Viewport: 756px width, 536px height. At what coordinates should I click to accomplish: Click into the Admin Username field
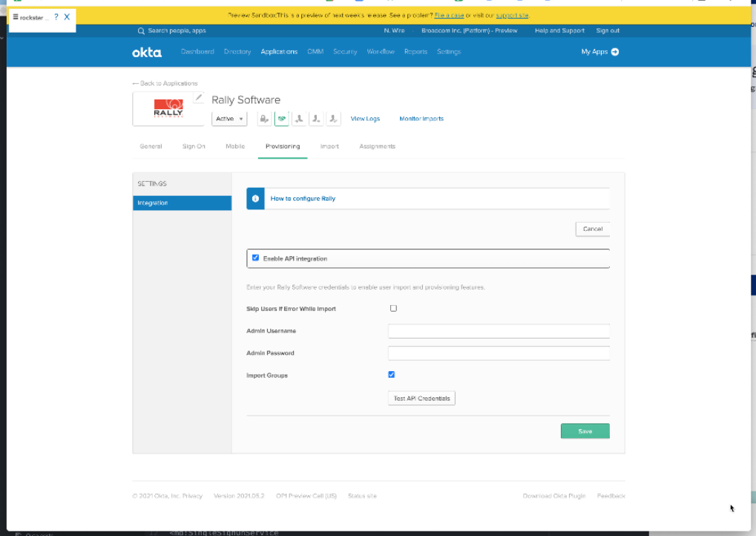coord(499,331)
